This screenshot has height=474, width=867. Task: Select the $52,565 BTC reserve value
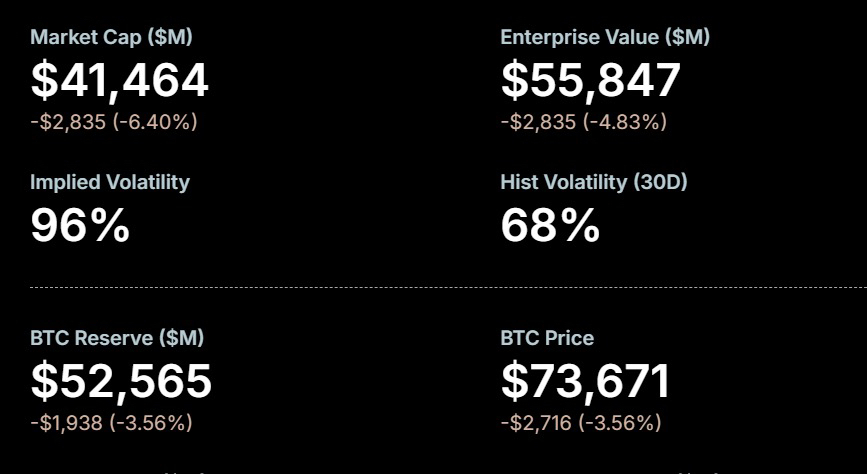(x=121, y=381)
